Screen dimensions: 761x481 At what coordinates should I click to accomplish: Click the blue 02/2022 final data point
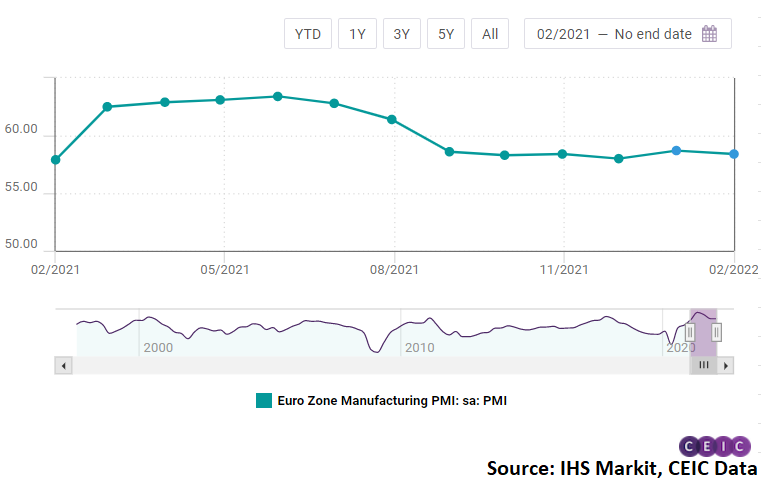pyautogui.click(x=734, y=154)
